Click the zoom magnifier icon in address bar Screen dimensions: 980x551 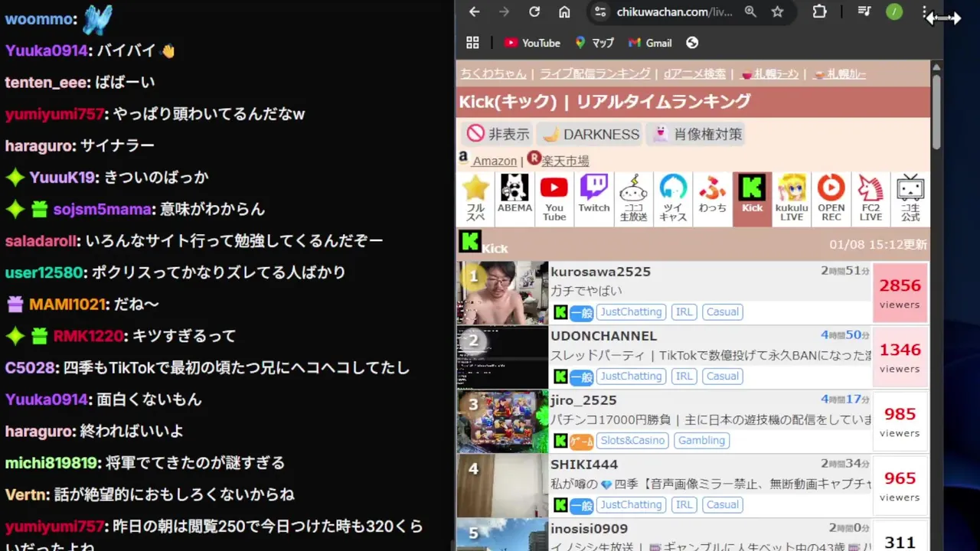(750, 11)
